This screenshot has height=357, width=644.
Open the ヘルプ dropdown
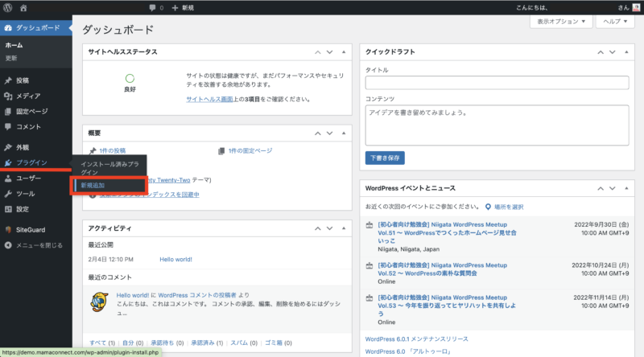[615, 22]
